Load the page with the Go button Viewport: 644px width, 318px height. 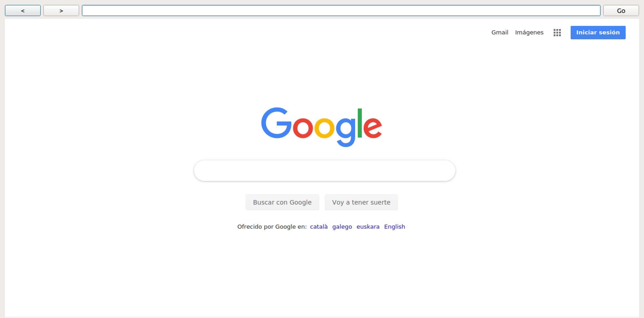(x=621, y=10)
